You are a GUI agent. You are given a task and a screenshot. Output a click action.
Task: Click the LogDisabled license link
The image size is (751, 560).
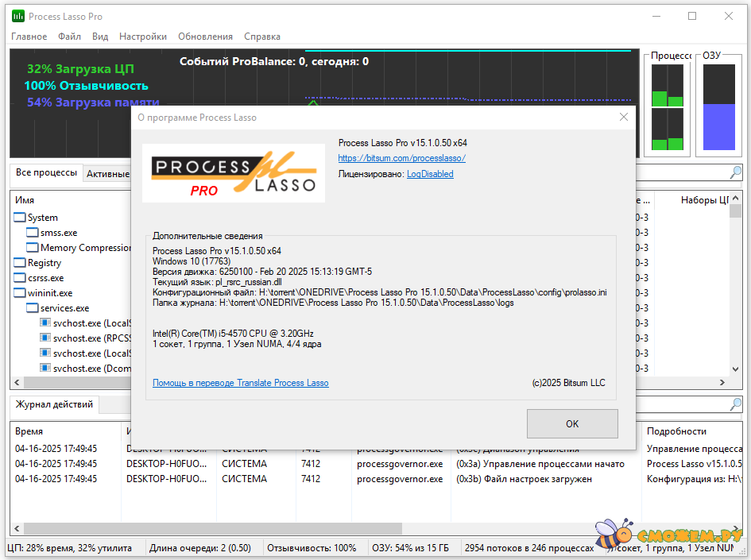(430, 174)
